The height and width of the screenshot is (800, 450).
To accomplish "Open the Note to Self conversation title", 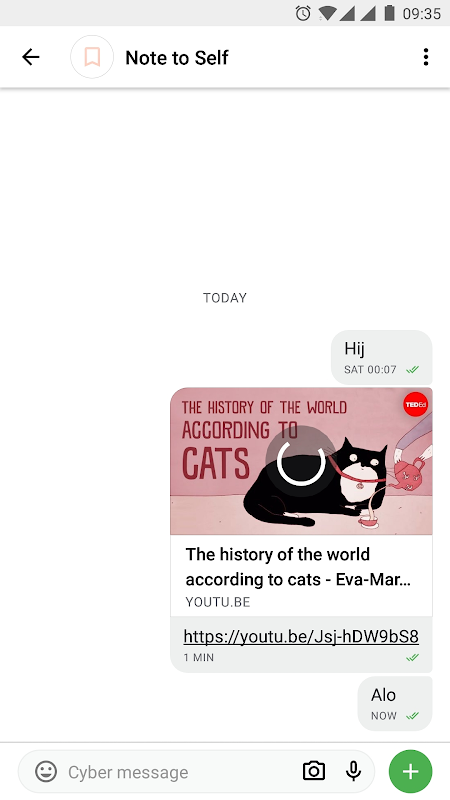I will [x=177, y=58].
